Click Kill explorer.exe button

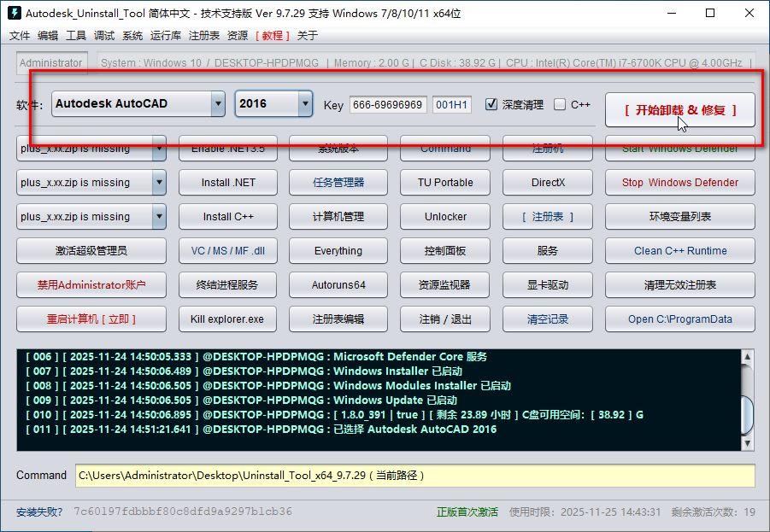(227, 319)
